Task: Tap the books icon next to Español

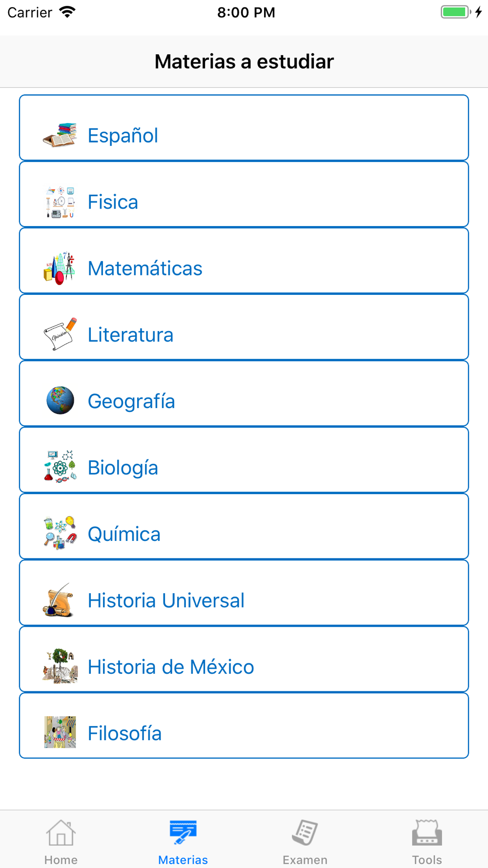Action: 60,135
